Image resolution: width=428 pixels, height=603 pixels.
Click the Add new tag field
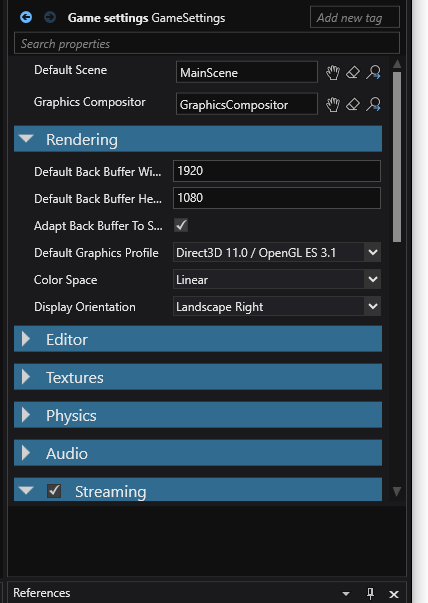click(x=355, y=17)
